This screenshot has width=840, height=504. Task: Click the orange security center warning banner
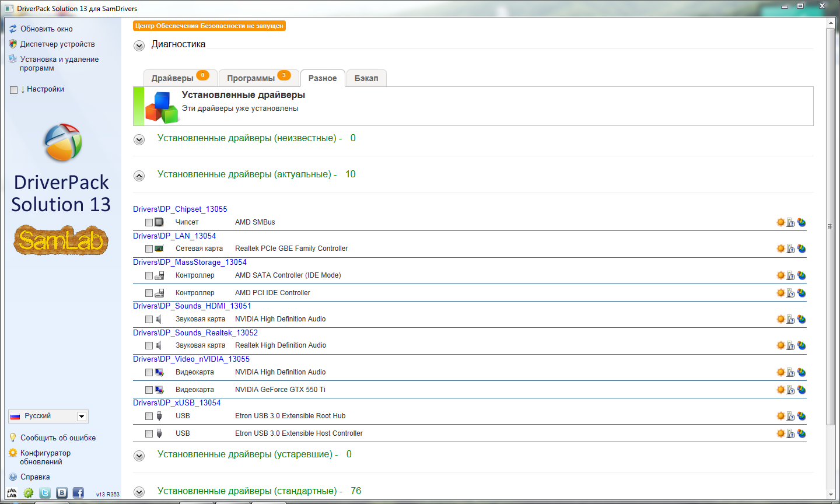tap(209, 26)
